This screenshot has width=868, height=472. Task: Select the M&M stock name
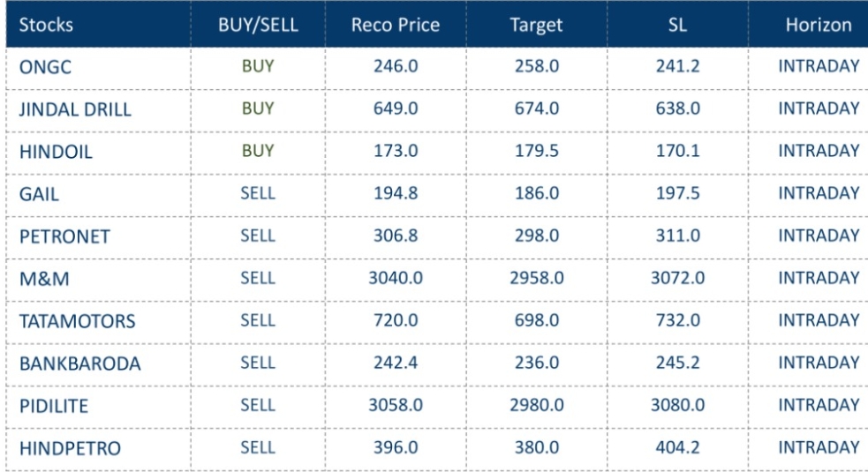40,279
